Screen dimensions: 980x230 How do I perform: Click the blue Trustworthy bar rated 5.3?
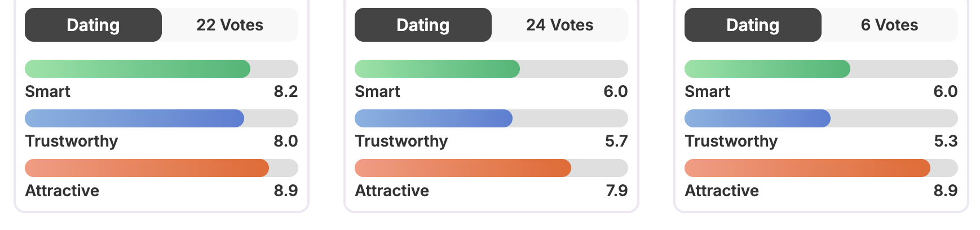tap(757, 118)
